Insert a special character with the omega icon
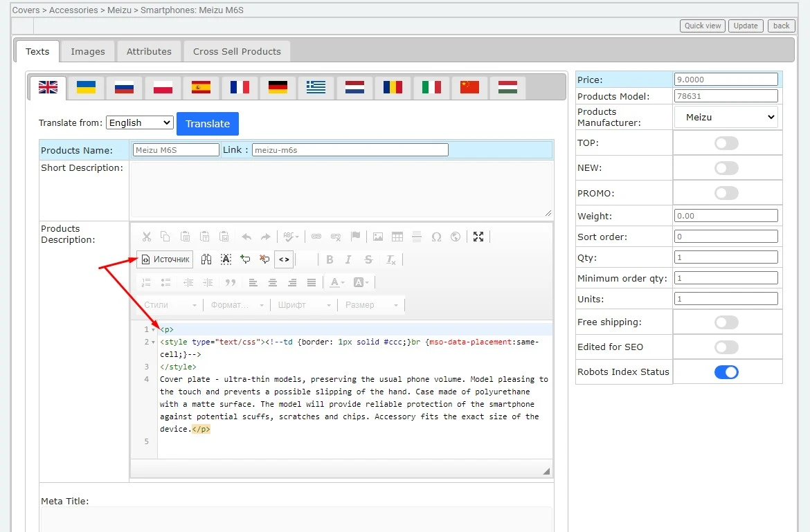 436,237
